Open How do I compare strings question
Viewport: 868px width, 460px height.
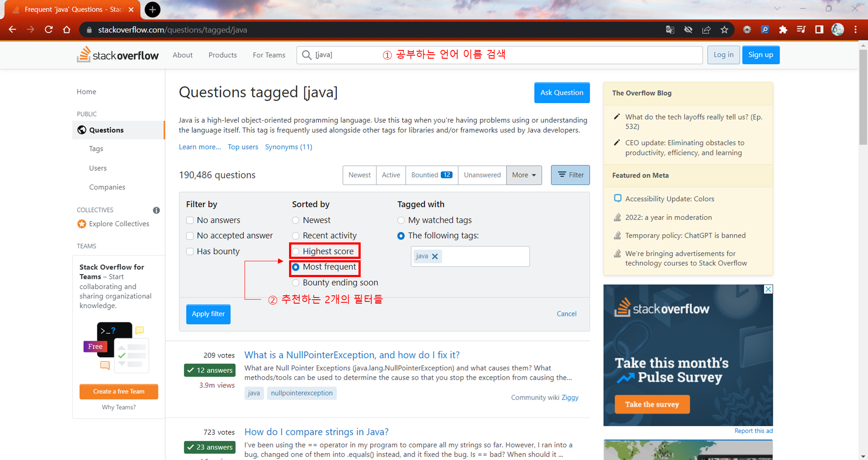[316, 432]
